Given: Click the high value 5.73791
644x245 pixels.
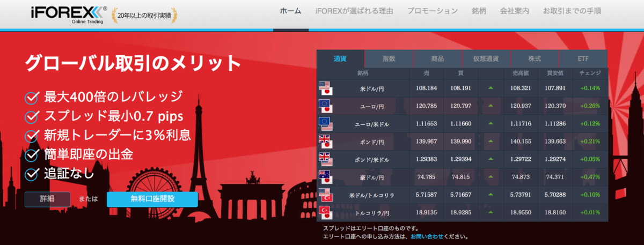Looking at the screenshot, I should (522, 195).
